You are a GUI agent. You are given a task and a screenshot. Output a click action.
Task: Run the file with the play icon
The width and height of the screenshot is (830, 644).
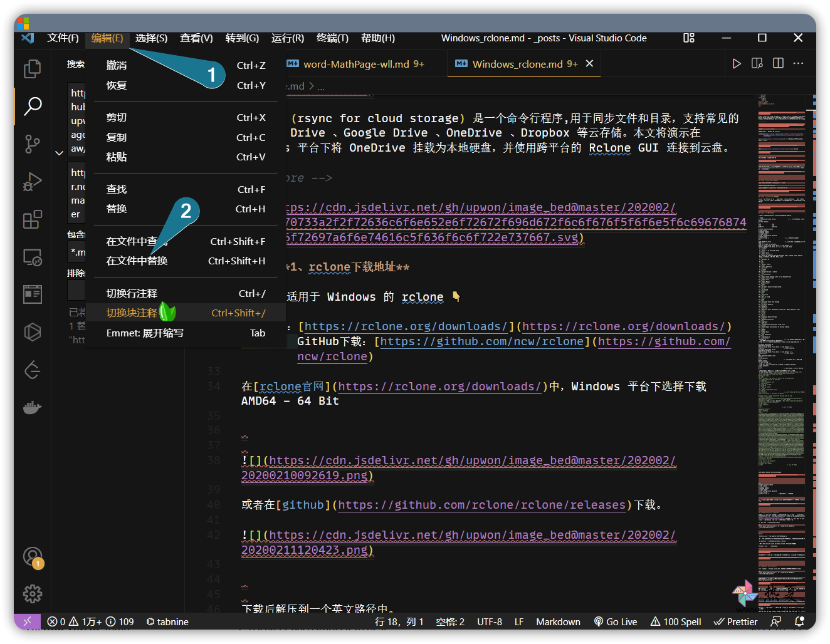pyautogui.click(x=737, y=63)
